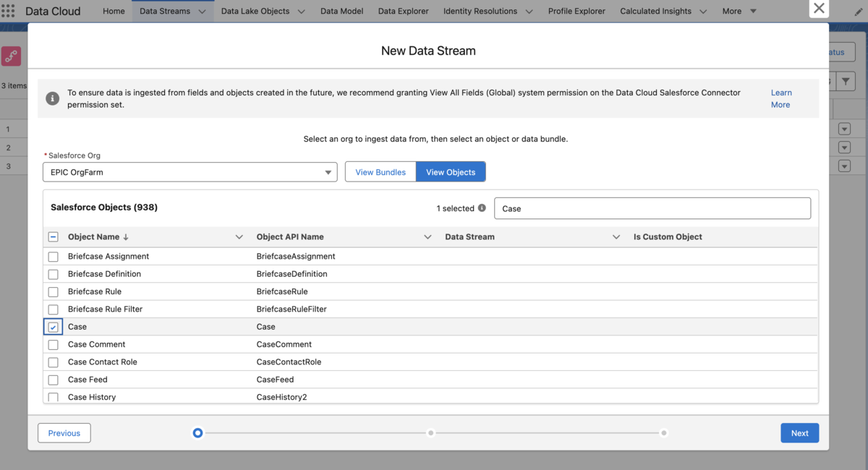Click the View Bundles button
The image size is (868, 470).
380,172
